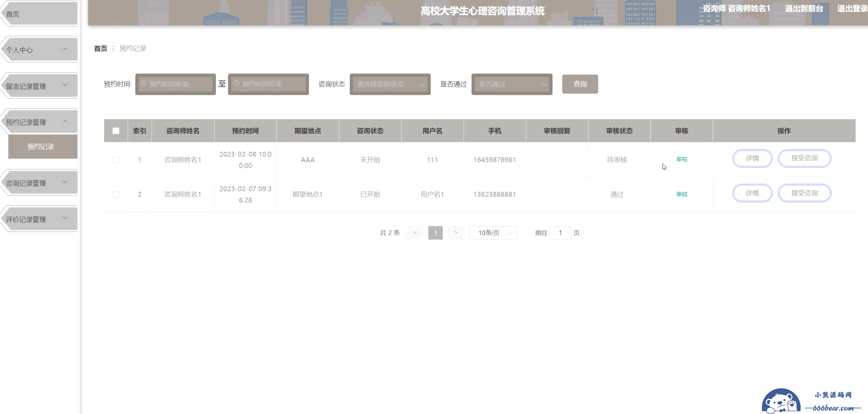This screenshot has width=868, height=414.
Task: Expand 留言记录管理 sidebar menu
Action: (x=39, y=86)
